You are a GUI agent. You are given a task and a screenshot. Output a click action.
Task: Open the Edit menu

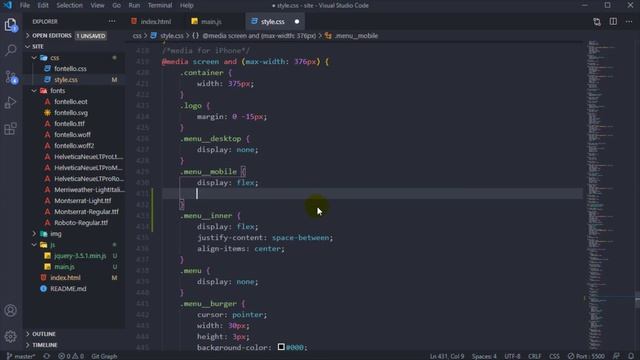[43, 5]
